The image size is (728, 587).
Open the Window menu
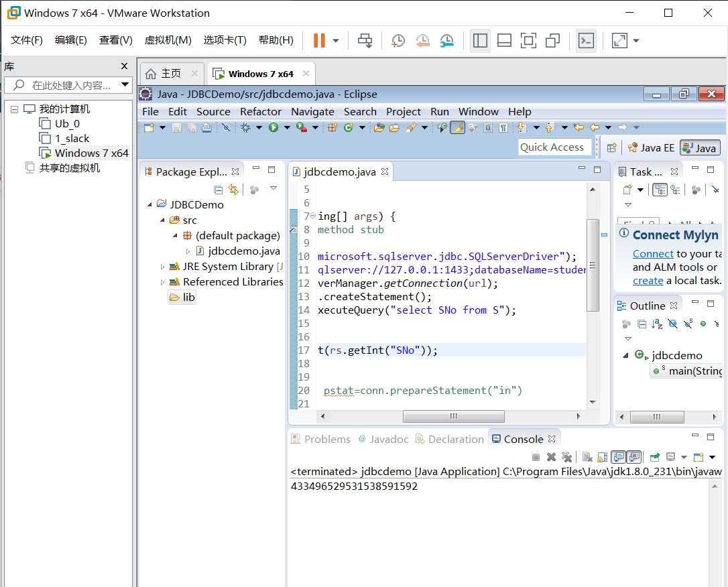point(478,112)
